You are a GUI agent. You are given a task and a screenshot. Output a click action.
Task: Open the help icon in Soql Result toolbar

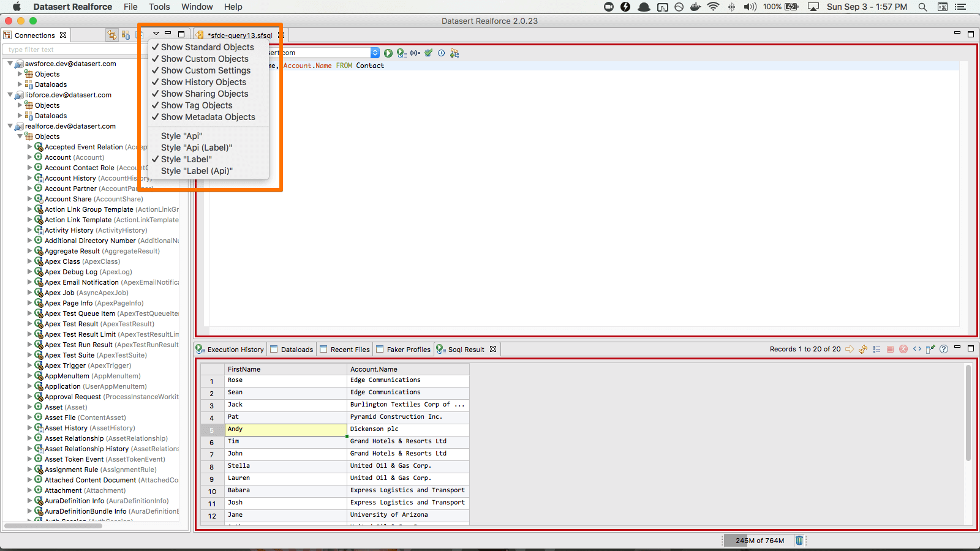pyautogui.click(x=944, y=349)
